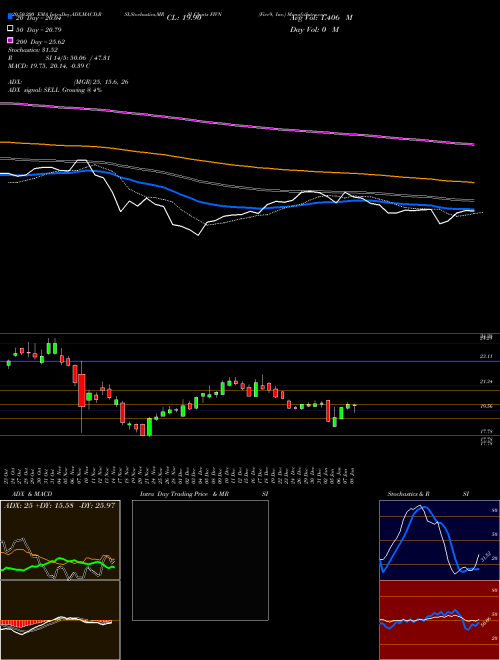Select the "200 Day - 25.62" legend text

(40, 42)
